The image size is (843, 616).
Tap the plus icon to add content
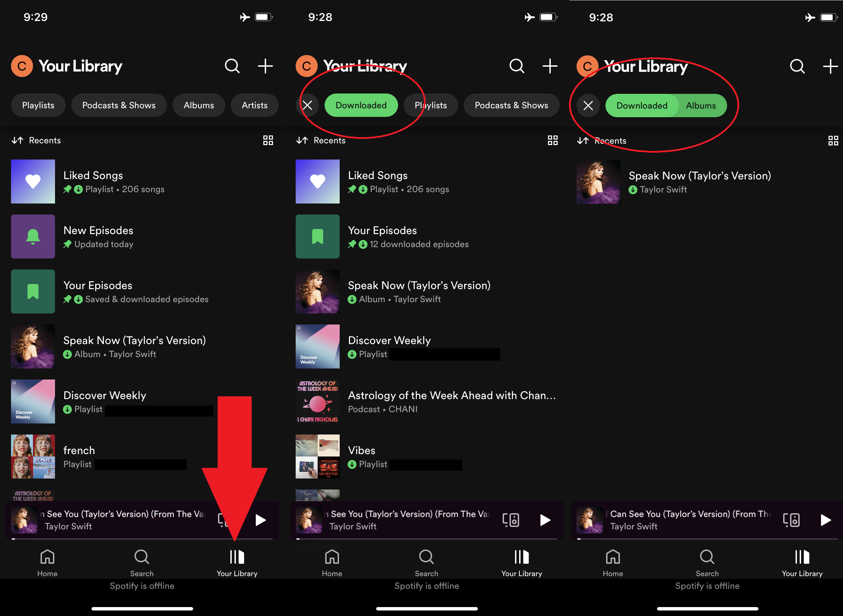click(x=265, y=66)
